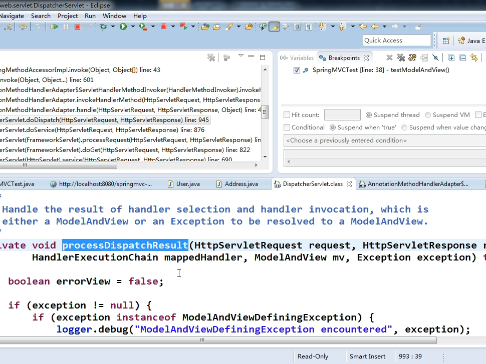
Task: Click the green Run icon
Action: 123,27
